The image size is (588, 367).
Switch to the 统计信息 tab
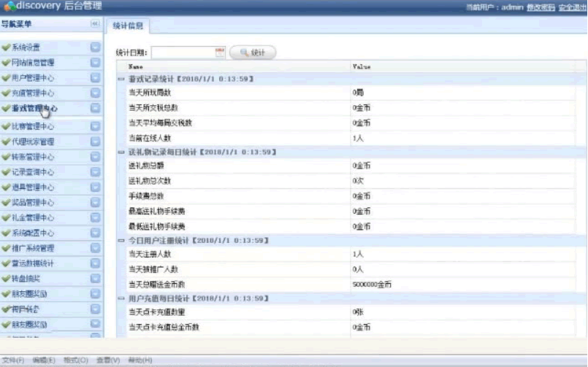(x=129, y=27)
